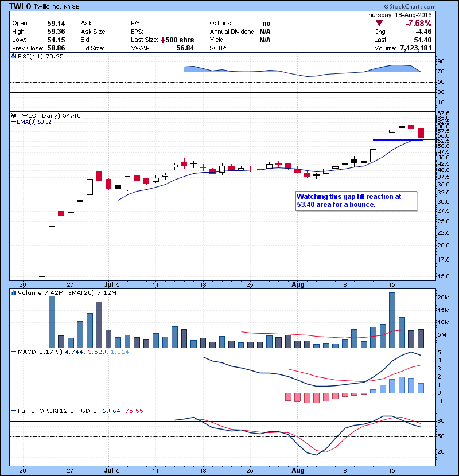Click the StockCharts.com copyright label

point(410,6)
